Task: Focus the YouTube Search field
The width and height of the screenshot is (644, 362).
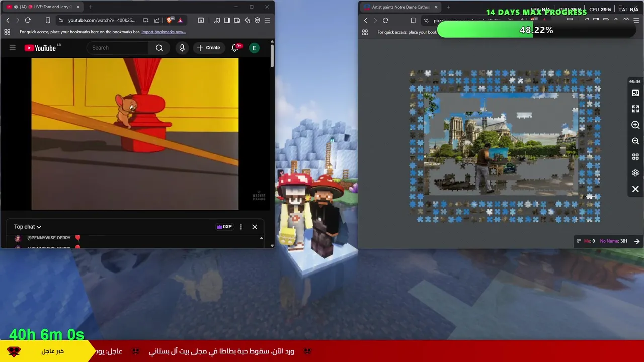Action: coord(118,48)
